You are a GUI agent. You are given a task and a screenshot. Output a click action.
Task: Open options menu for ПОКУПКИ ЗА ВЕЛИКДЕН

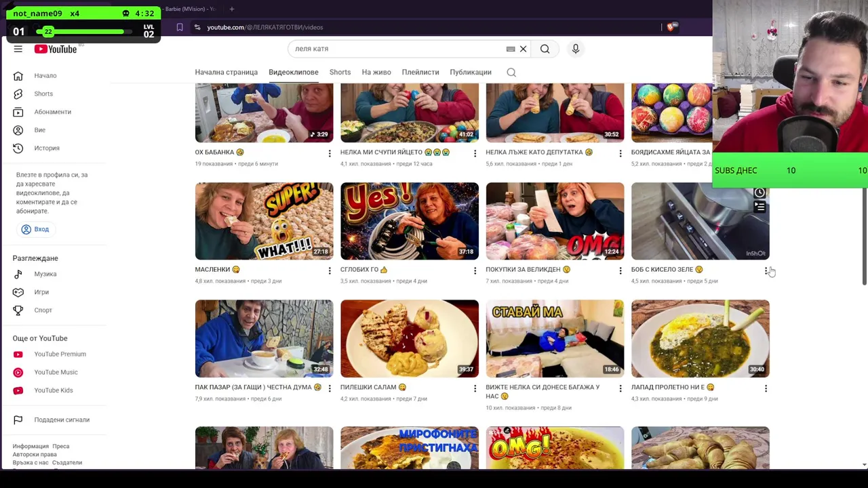(x=620, y=271)
